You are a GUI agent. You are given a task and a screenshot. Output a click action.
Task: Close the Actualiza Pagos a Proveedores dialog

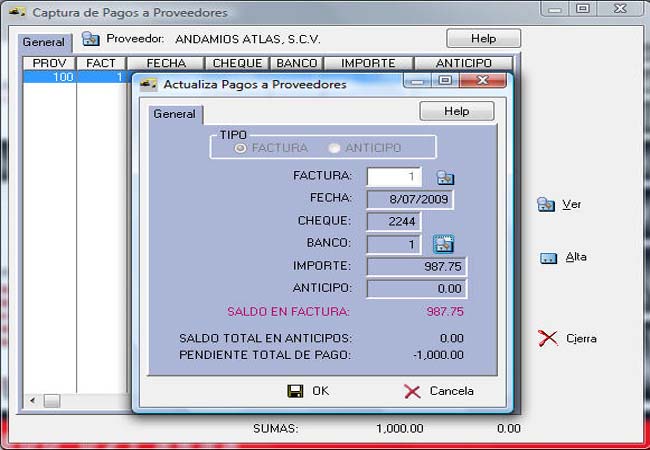[483, 80]
